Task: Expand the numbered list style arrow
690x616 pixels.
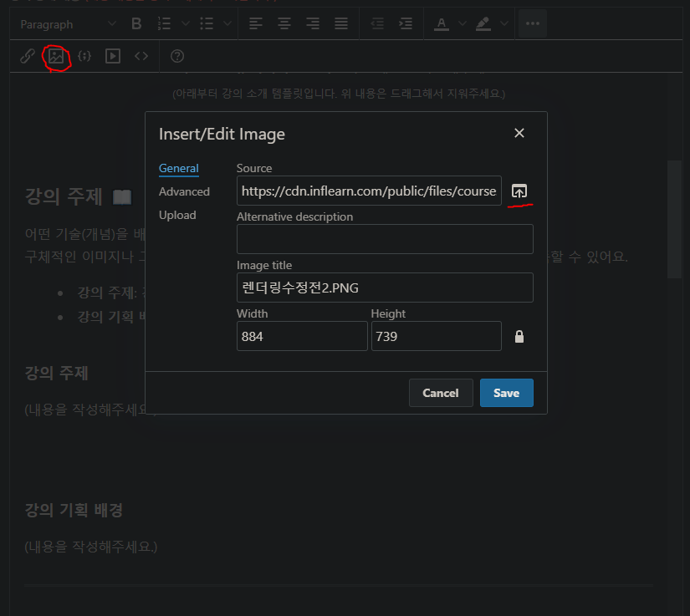Action: pos(185,23)
